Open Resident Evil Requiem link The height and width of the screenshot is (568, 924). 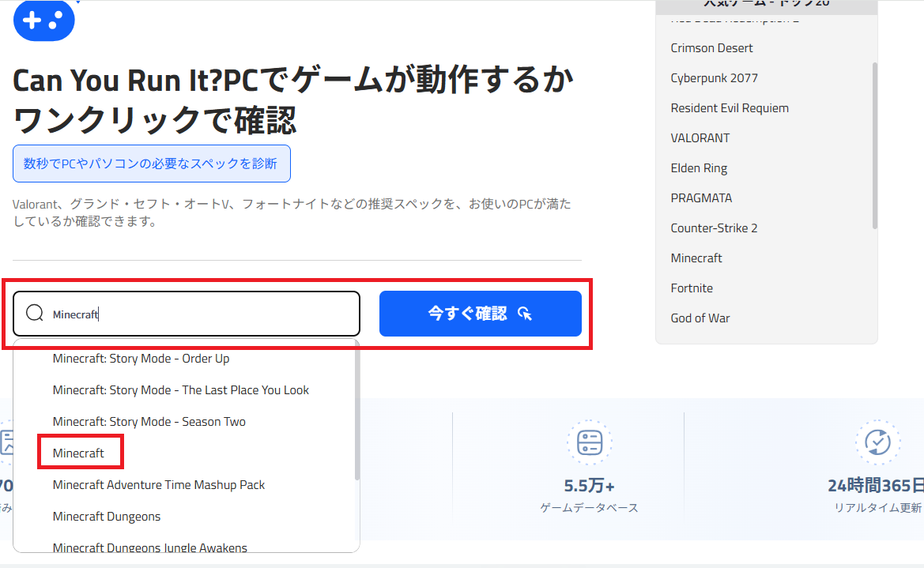730,108
